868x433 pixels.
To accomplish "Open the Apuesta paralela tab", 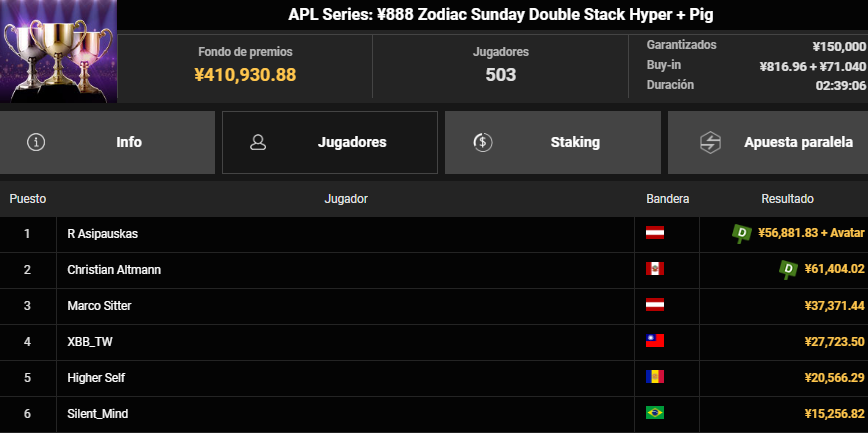I will (768, 142).
